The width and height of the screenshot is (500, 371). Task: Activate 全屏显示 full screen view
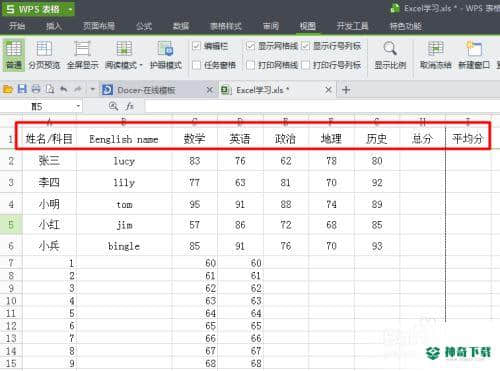point(82,54)
